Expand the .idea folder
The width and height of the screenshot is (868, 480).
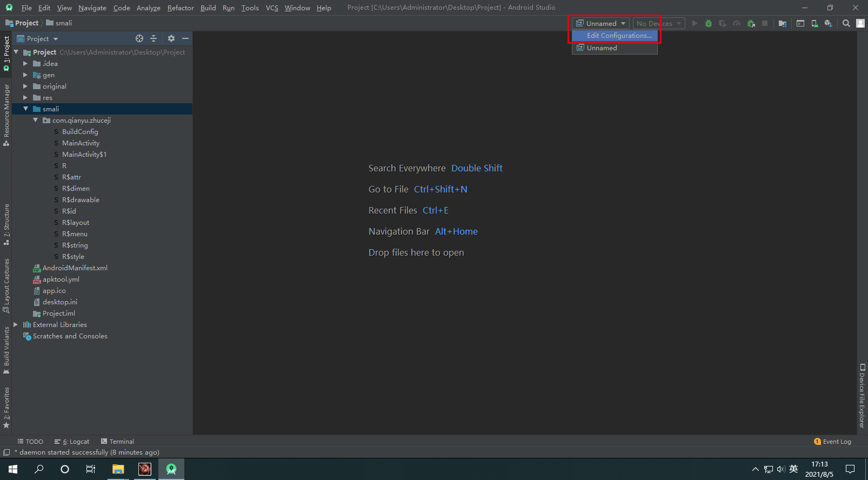click(x=25, y=63)
